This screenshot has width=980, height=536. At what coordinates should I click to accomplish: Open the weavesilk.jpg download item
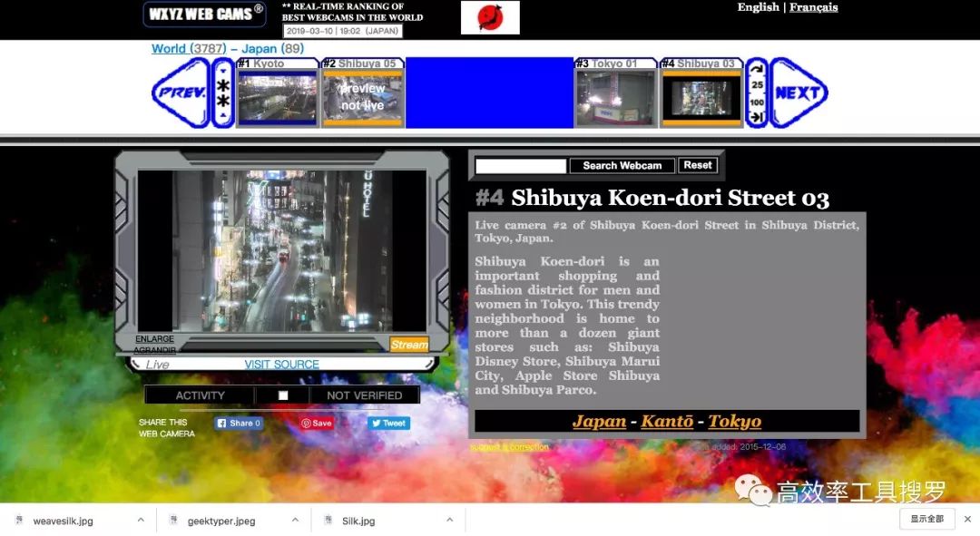63,521
